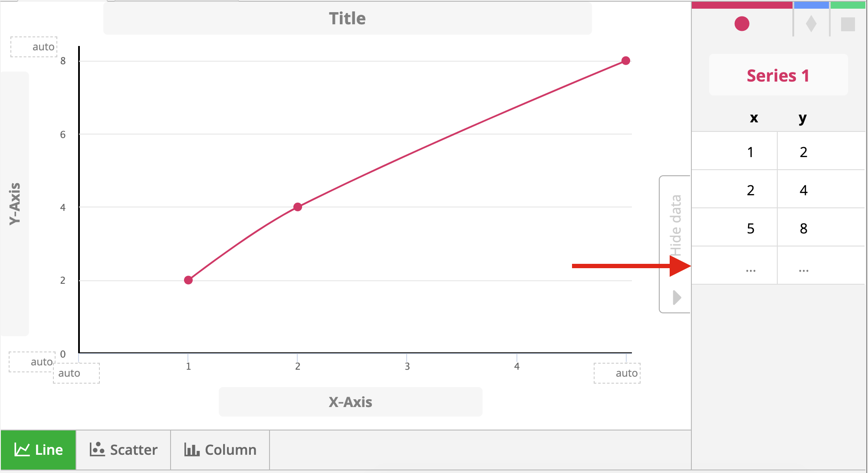Switch to the Scatter chart tab
This screenshot has width=868, height=473.
coord(123,450)
